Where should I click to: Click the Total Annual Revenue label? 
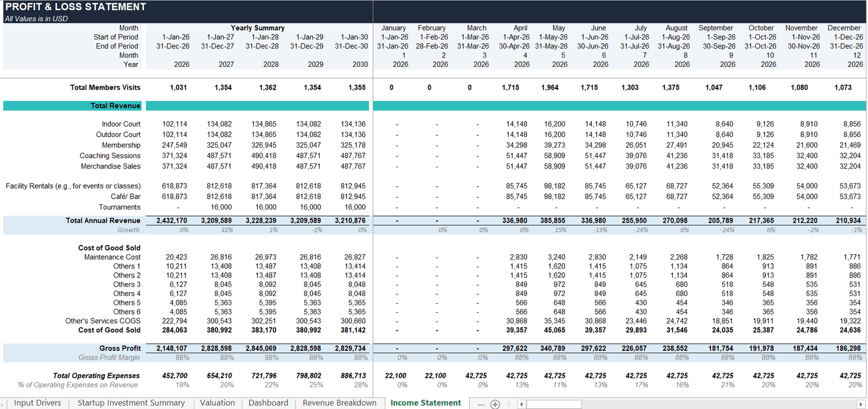click(103, 221)
